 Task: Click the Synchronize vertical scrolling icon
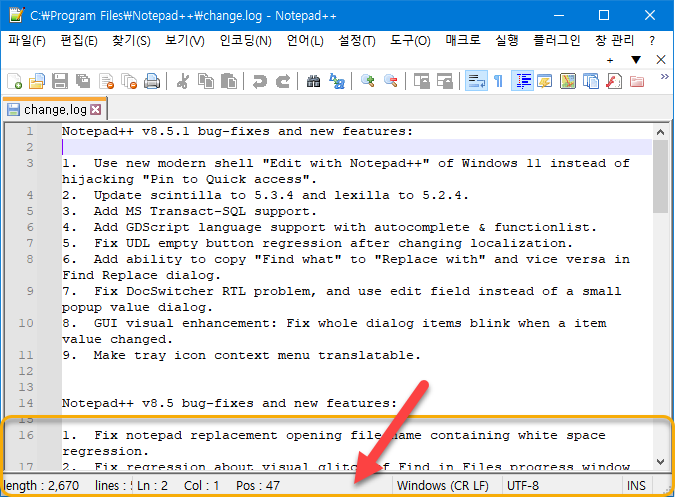click(421, 81)
